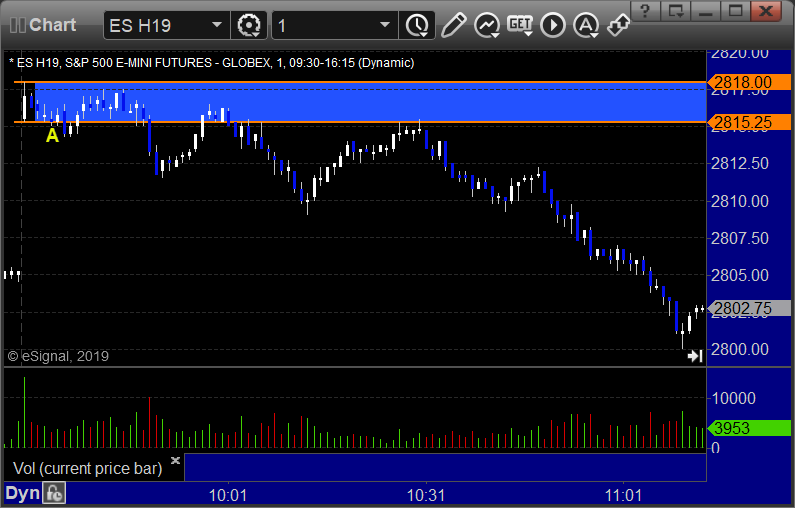Select the yellow A marker on chart
Image resolution: width=795 pixels, height=508 pixels.
click(52, 135)
